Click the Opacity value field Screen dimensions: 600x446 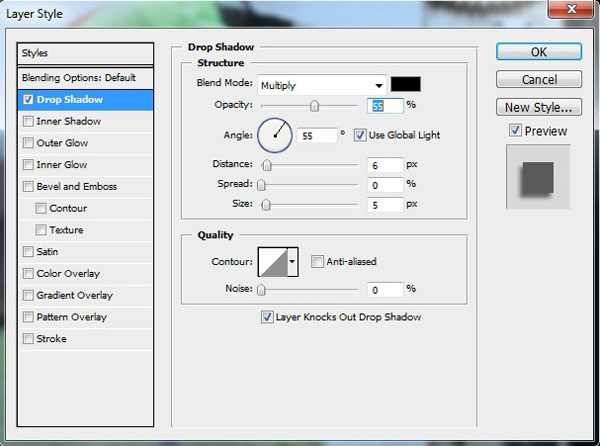385,106
